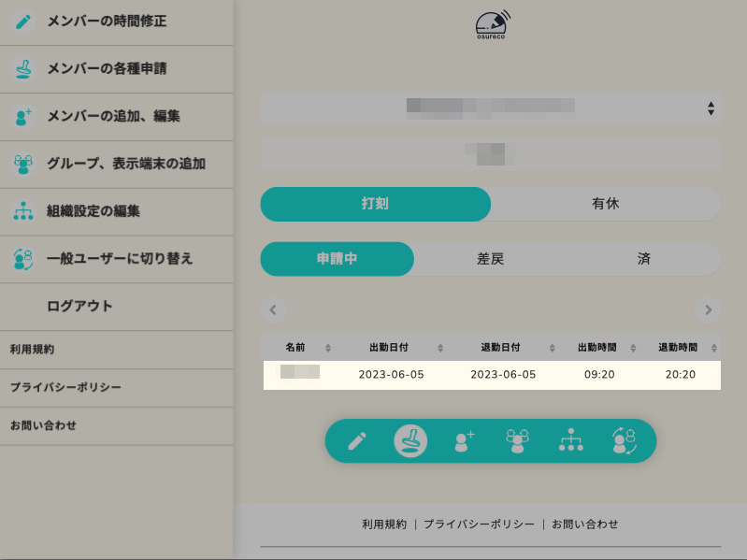Click the group icon in bottom toolbar
This screenshot has height=560, width=747.
click(517, 441)
